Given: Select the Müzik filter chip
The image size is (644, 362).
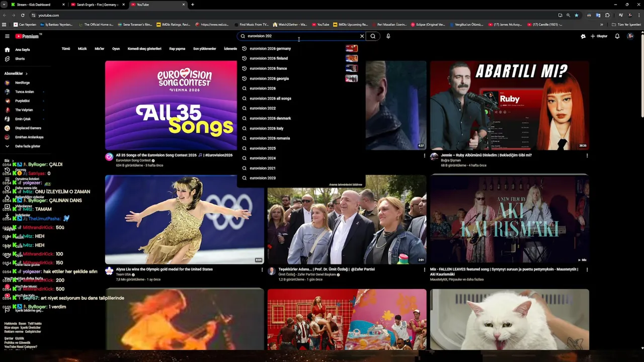Looking at the screenshot, I should tap(83, 49).
